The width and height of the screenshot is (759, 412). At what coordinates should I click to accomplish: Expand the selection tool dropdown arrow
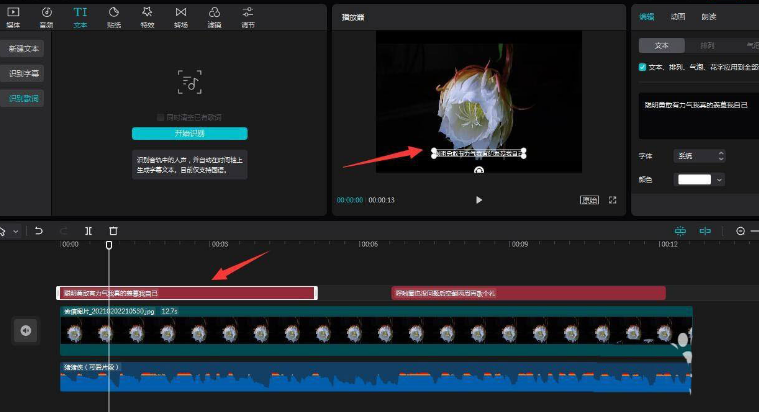[16, 231]
